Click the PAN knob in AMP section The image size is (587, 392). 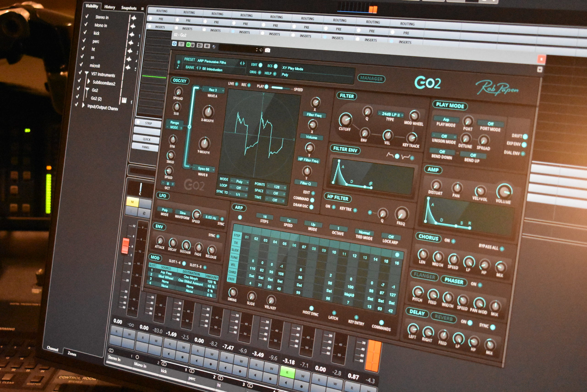(457, 188)
